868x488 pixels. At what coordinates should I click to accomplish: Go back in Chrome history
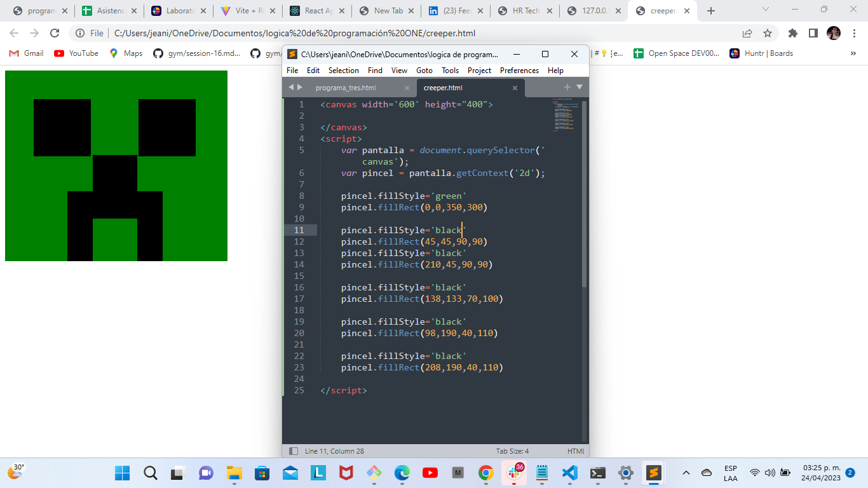(14, 33)
